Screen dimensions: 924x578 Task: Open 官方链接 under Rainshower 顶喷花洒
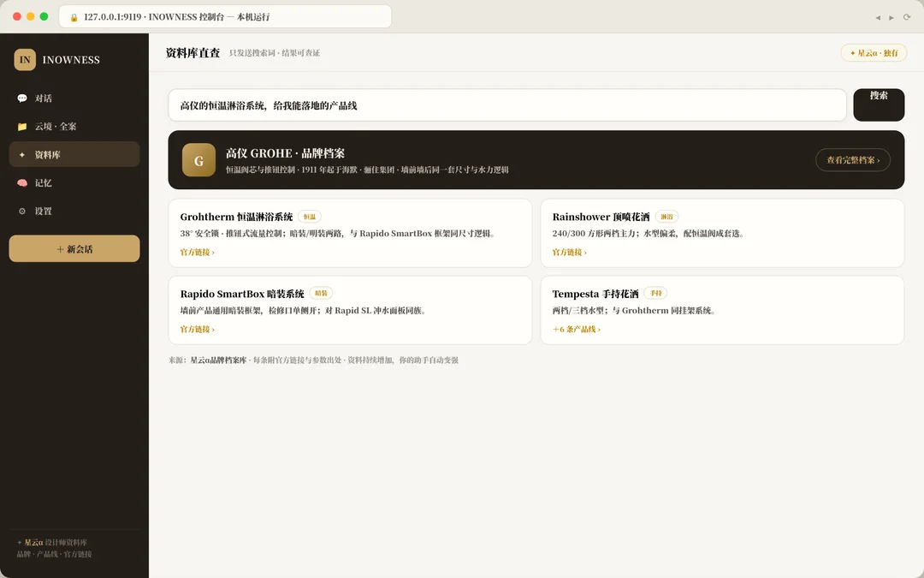pyautogui.click(x=569, y=253)
